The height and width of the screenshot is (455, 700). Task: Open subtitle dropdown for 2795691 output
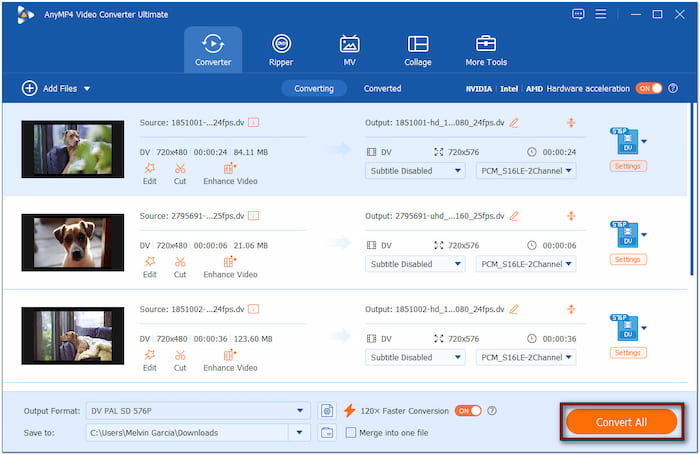click(x=415, y=264)
